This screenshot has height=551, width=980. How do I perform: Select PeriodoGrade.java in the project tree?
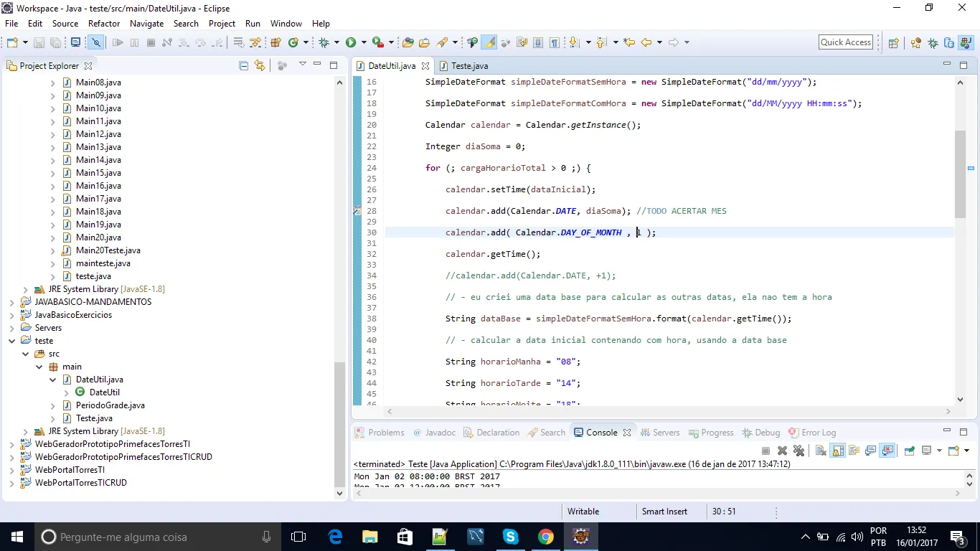coord(110,405)
